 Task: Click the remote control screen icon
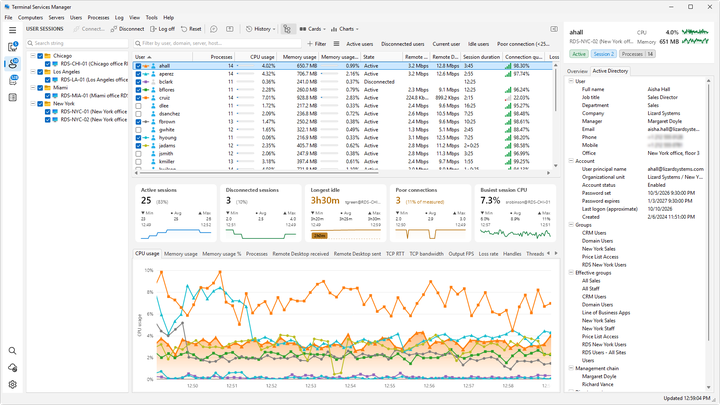(230, 29)
